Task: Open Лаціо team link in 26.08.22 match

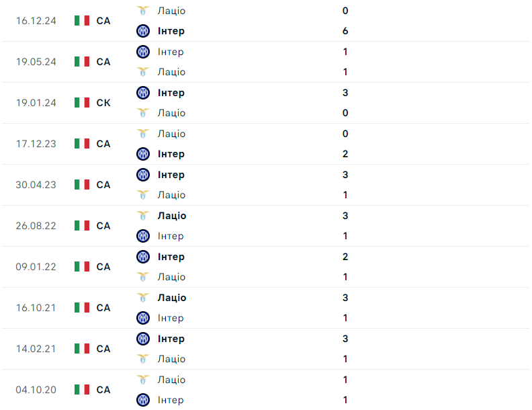Action: 172,216
